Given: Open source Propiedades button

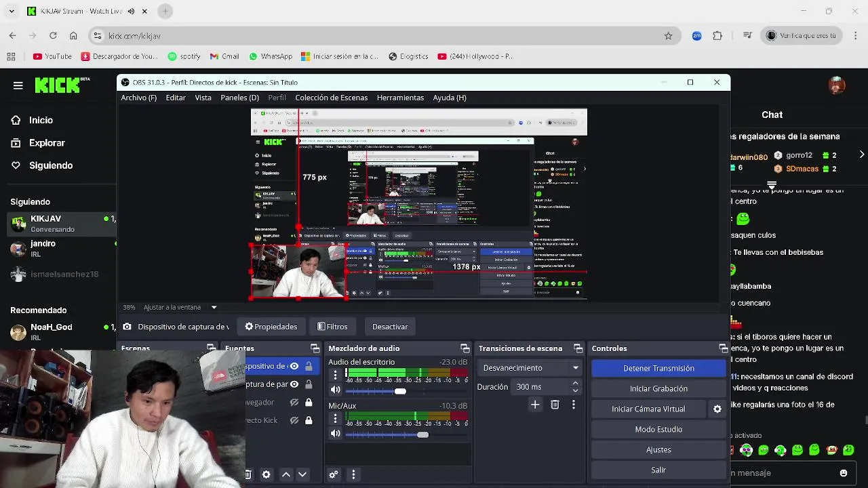Looking at the screenshot, I should (x=271, y=327).
